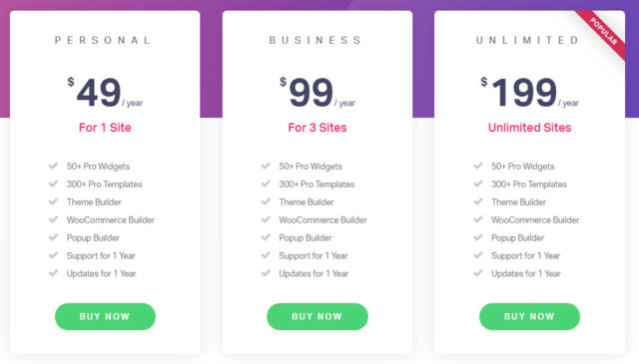Viewport: 639px width, 364px height.
Task: Click Buy Now on the Business plan
Action: (318, 316)
